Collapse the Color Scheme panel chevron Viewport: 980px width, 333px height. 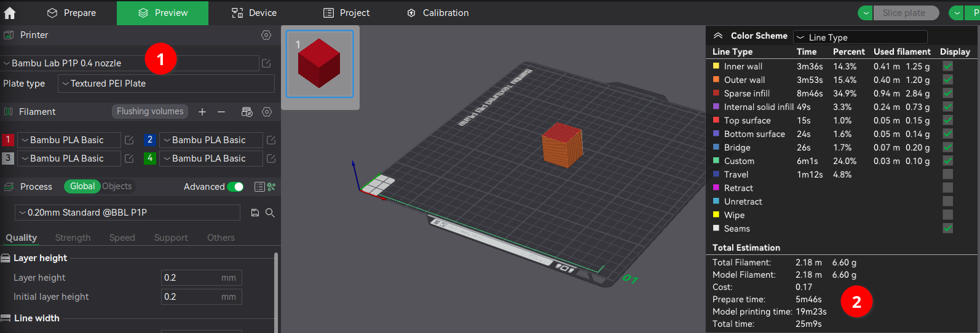717,36
